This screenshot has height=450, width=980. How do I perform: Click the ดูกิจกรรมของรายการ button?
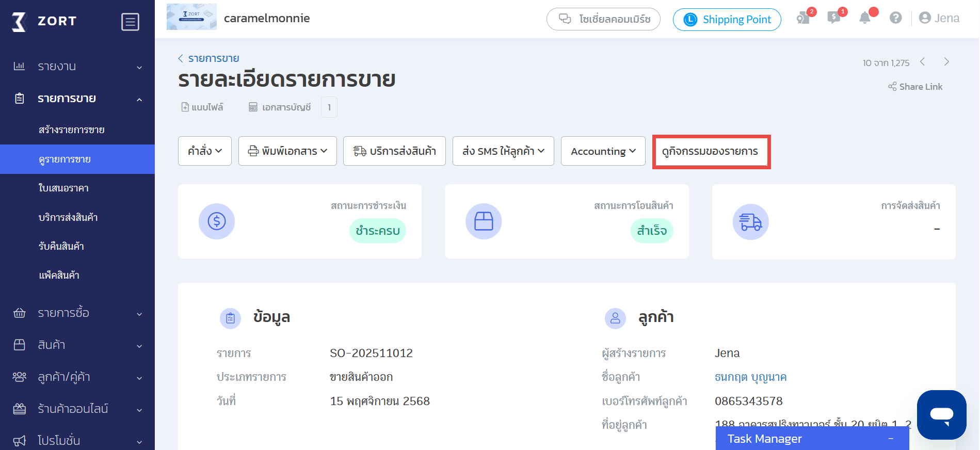point(711,152)
